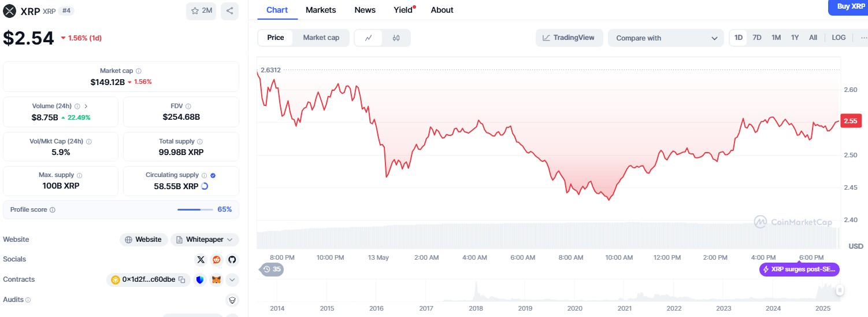Click the XRP surges news marker
This screenshot has height=317, width=868.
click(799, 269)
